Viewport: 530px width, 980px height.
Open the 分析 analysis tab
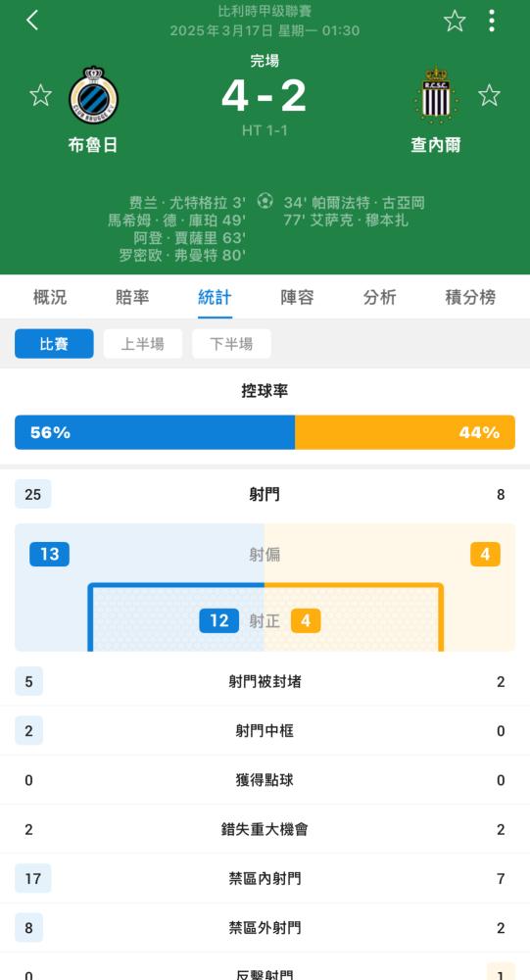point(379,297)
